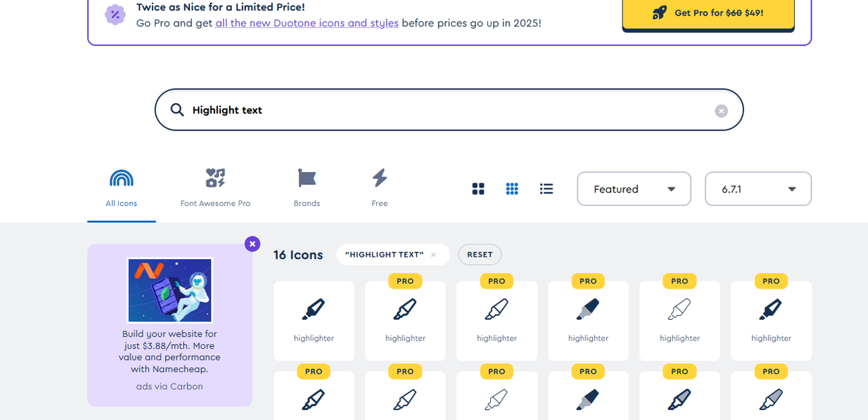Open the new Duotone icons and styles link
The height and width of the screenshot is (420, 868).
[x=307, y=23]
